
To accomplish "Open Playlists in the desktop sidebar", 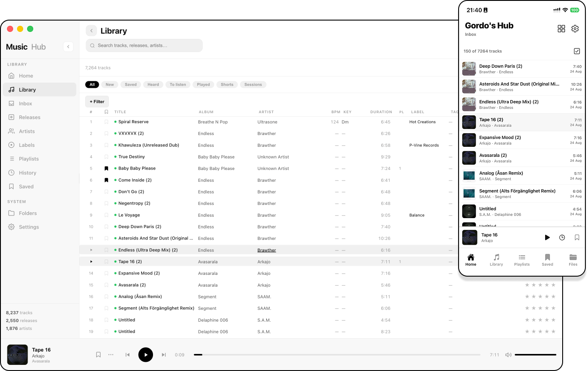I will tap(40, 159).
